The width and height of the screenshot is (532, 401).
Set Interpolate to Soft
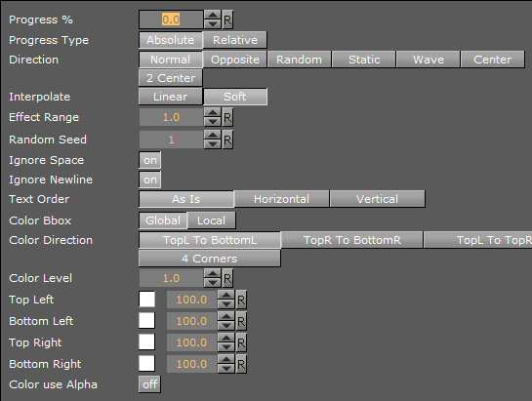tap(235, 97)
